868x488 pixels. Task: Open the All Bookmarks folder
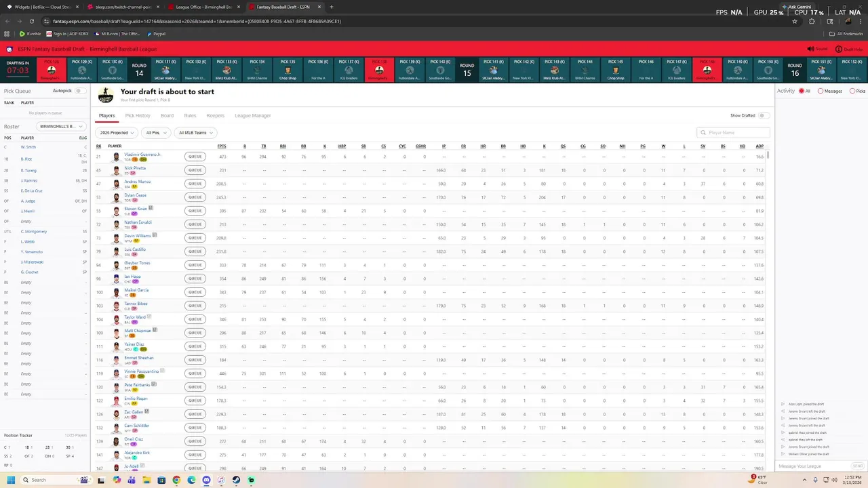[846, 34]
